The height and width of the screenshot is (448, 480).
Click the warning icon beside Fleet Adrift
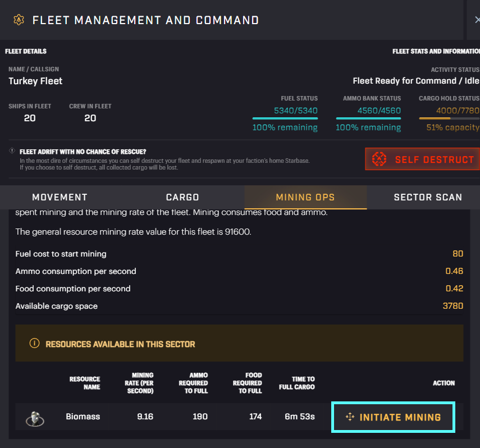click(12, 151)
